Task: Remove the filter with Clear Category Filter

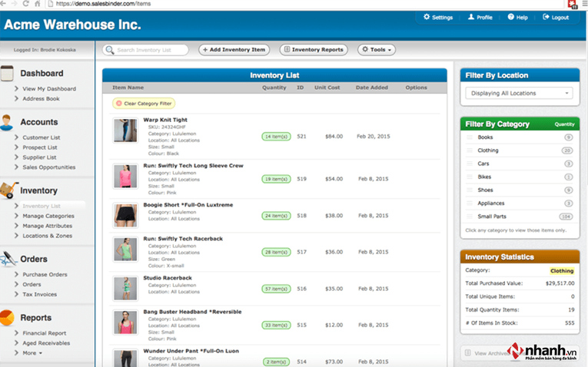Action: [144, 104]
